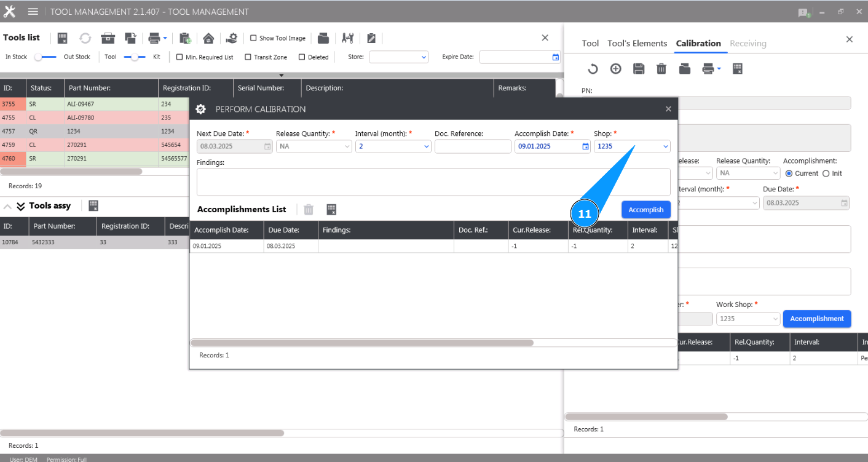Screen dimensions: 868x462
Task: Delete the calibration record in right panel
Action: (661, 69)
